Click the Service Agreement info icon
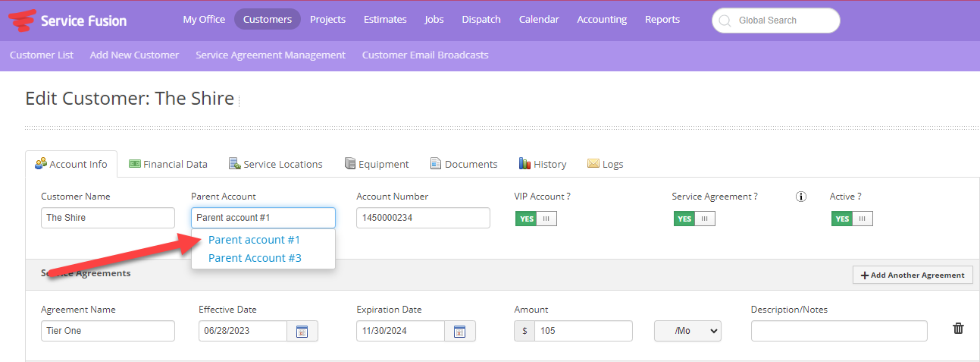The height and width of the screenshot is (362, 980). click(x=801, y=197)
